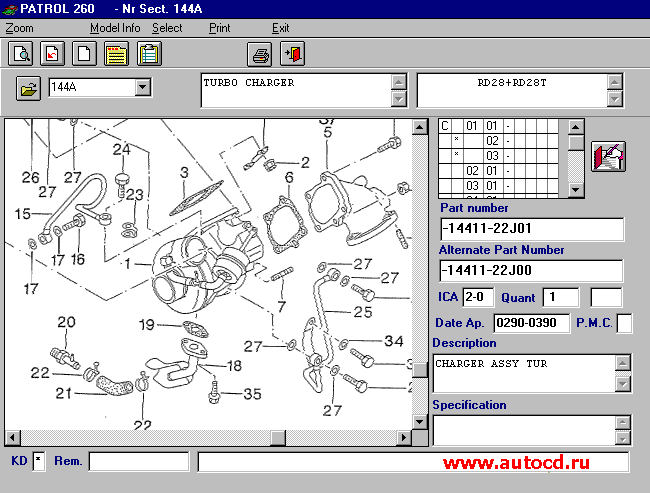
Task: Click the parts table scrollbar down arrow
Action: 575,190
